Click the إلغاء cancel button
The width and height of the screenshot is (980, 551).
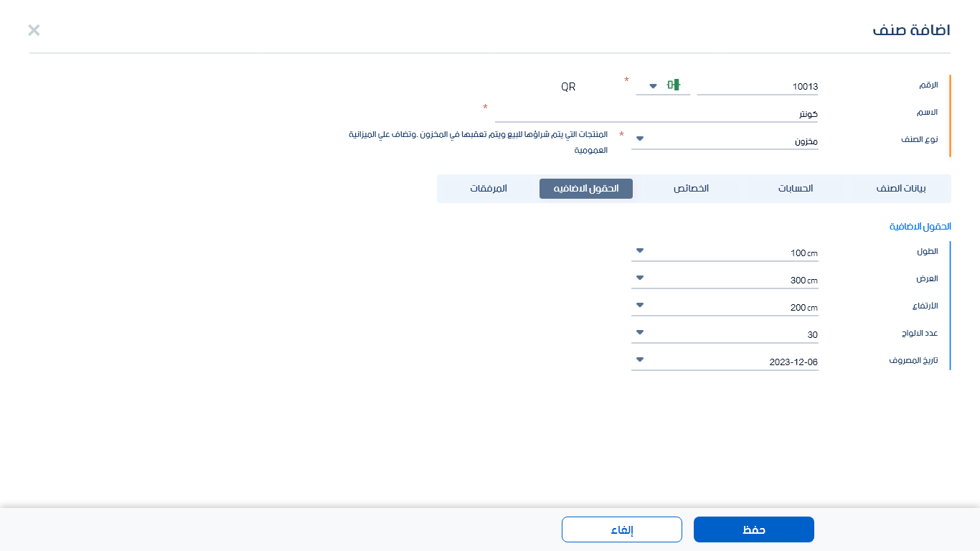[621, 529]
